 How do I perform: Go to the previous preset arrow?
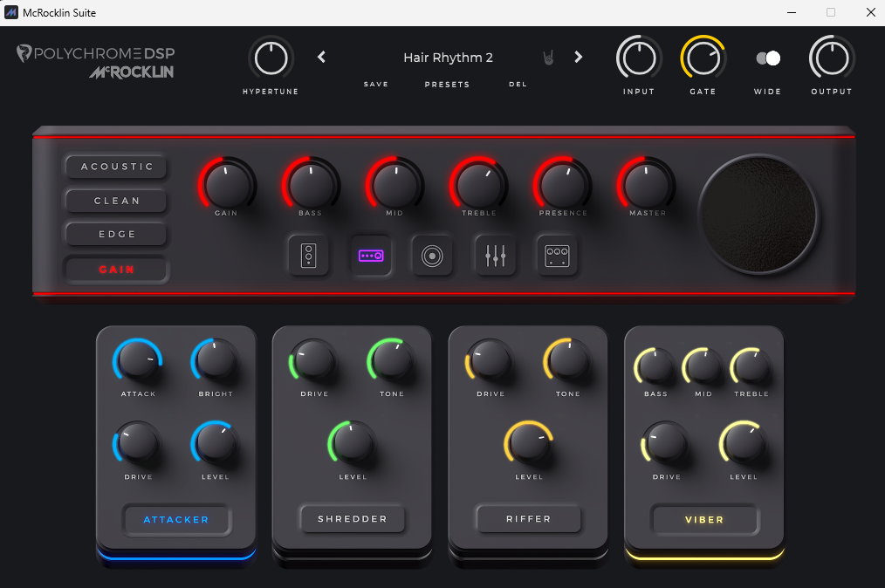point(321,58)
